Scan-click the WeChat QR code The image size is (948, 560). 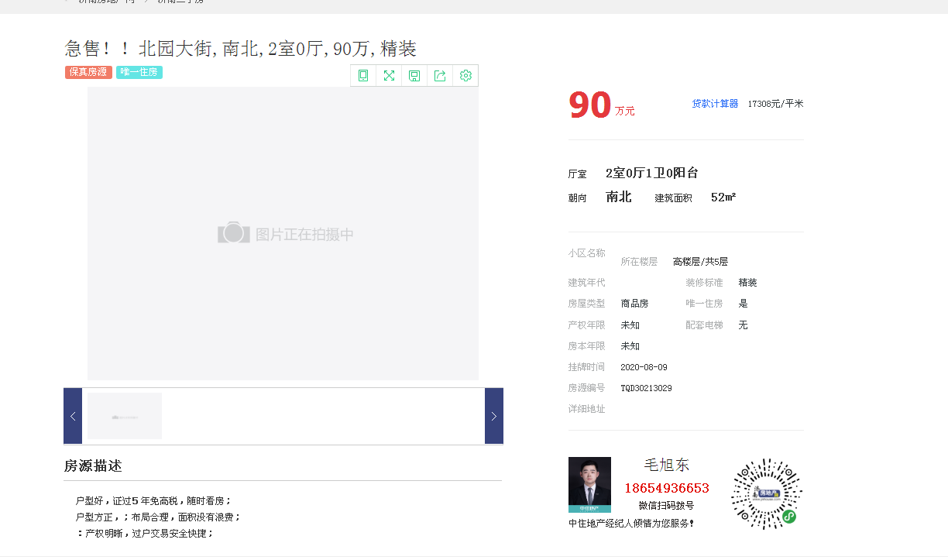(x=766, y=491)
